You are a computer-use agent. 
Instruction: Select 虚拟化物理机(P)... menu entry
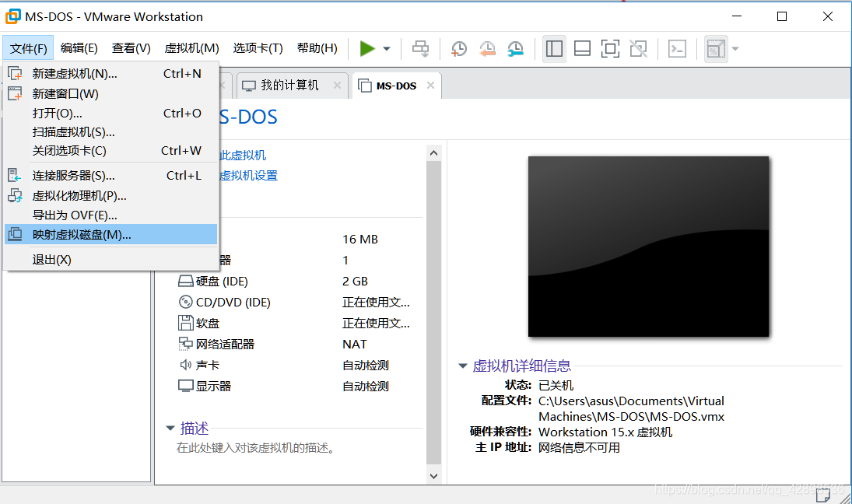(x=110, y=195)
